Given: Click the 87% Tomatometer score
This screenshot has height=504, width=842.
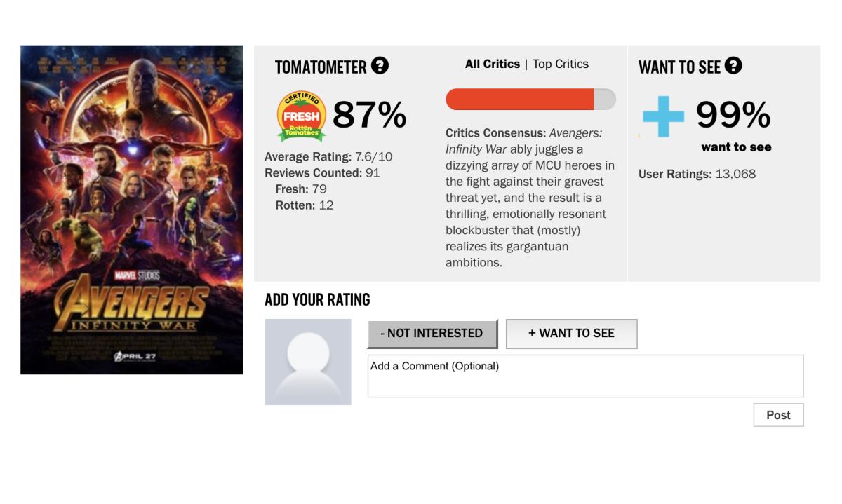Looking at the screenshot, I should pyautogui.click(x=369, y=115).
